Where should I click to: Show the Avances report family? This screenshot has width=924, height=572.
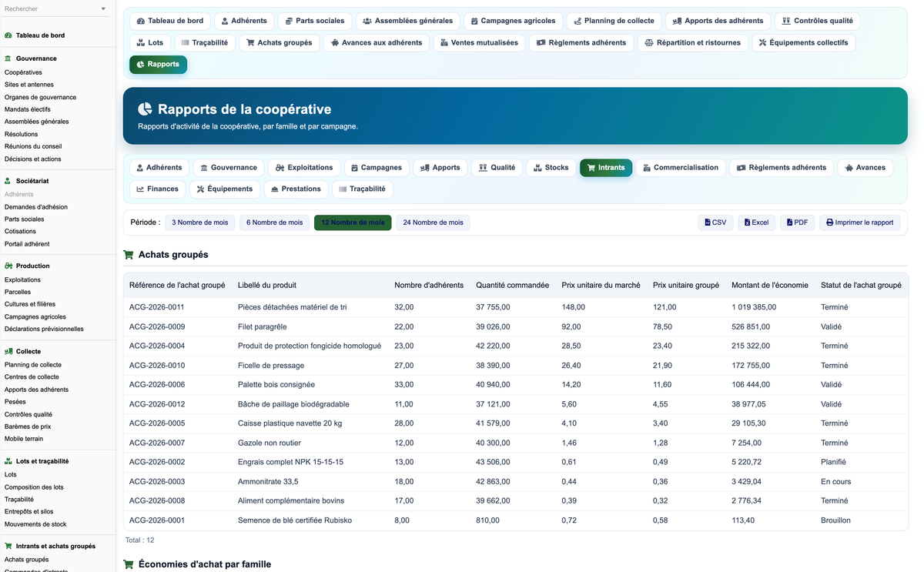point(865,167)
